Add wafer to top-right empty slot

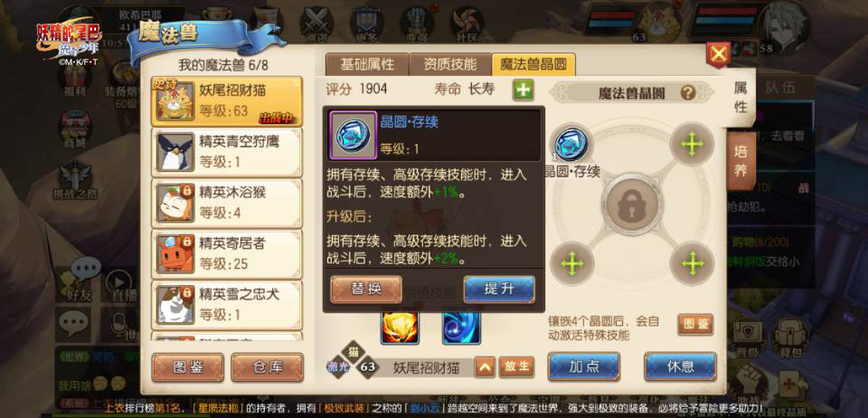(x=692, y=145)
